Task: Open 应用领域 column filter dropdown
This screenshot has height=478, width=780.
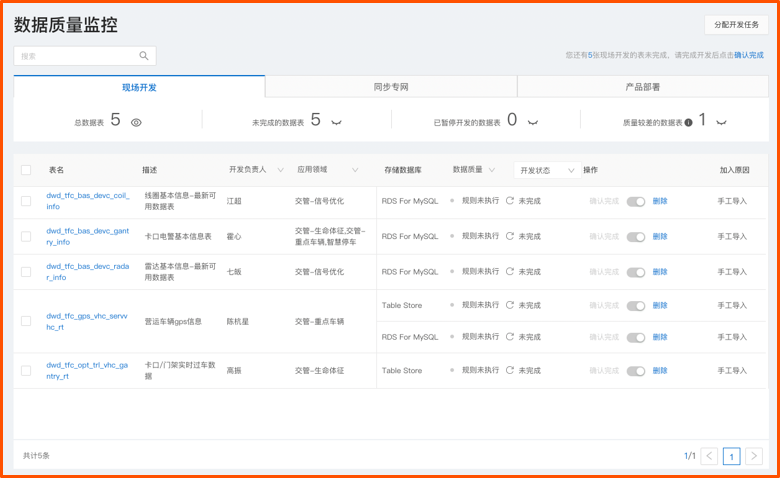Action: (355, 170)
